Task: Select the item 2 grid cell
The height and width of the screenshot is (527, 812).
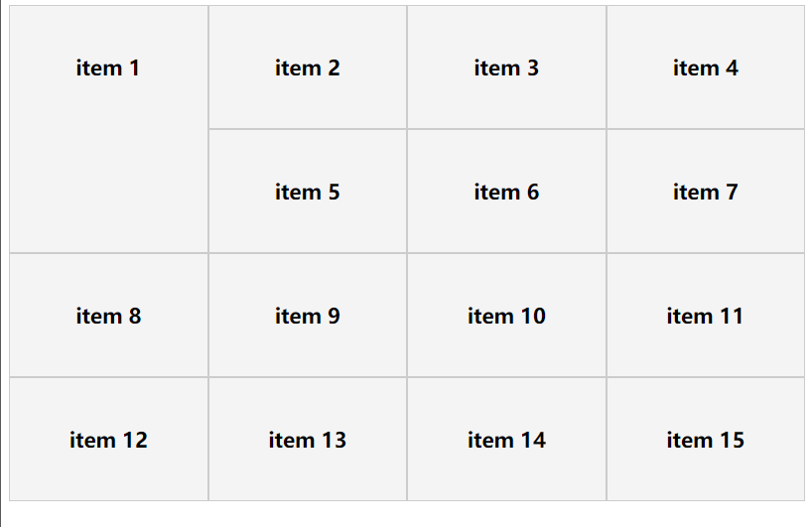Action: [x=308, y=67]
